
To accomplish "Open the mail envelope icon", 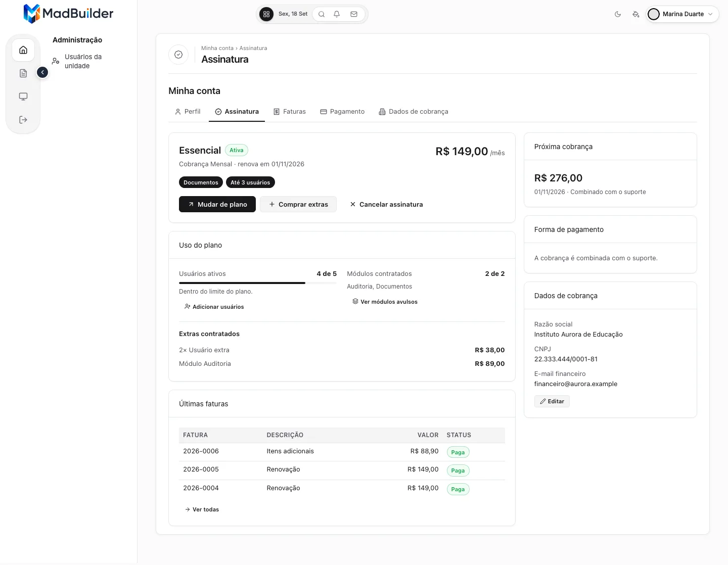I will pyautogui.click(x=354, y=14).
